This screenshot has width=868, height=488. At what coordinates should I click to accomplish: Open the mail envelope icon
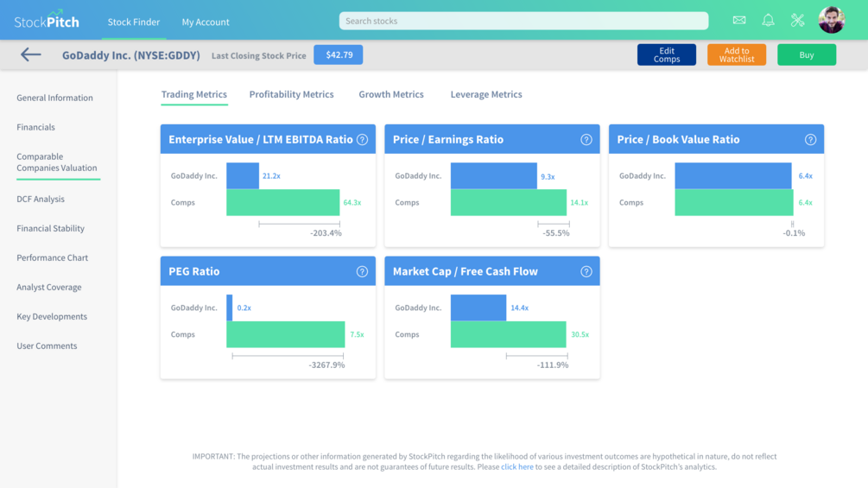[739, 21]
